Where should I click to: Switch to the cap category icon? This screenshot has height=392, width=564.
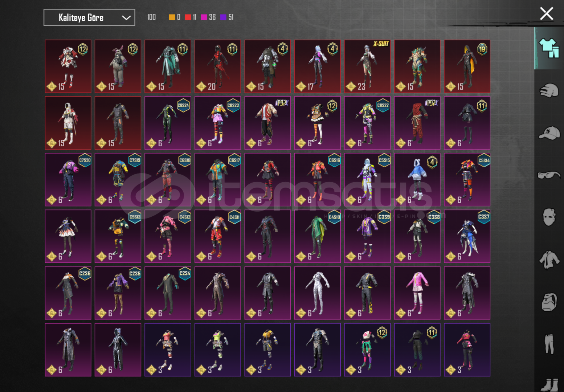(x=549, y=133)
